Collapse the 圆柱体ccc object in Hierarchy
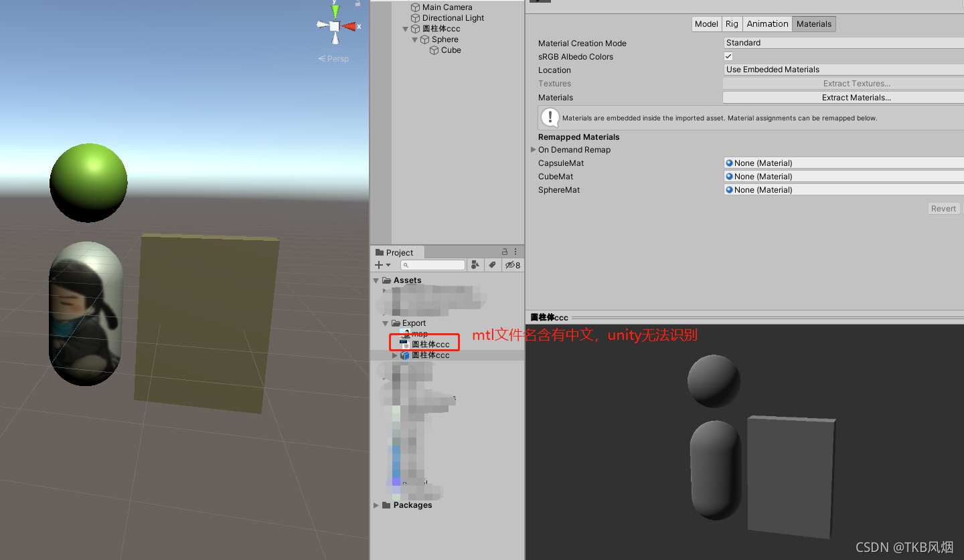The height and width of the screenshot is (560, 964). pyautogui.click(x=406, y=29)
